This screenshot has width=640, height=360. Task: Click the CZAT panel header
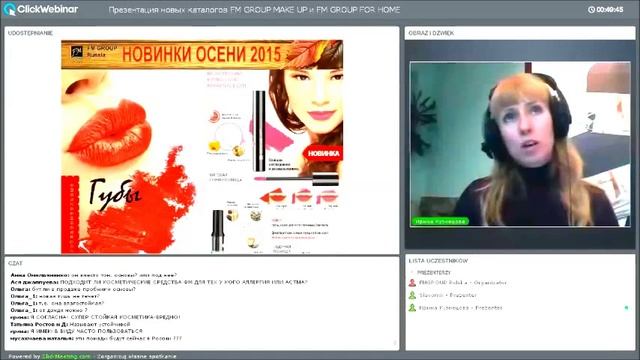click(16, 263)
